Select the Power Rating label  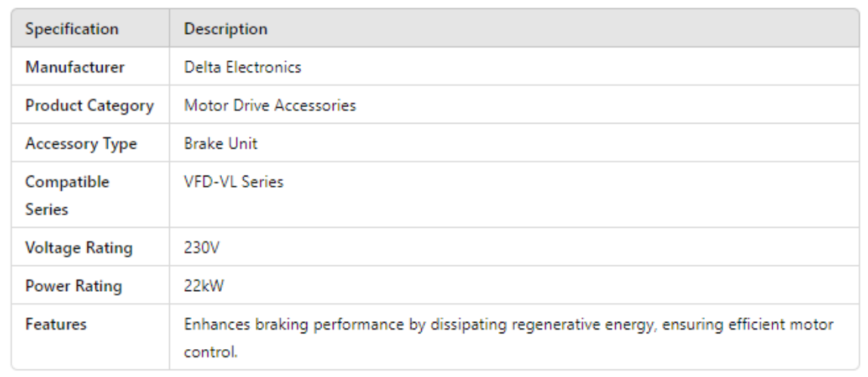[x=73, y=287]
